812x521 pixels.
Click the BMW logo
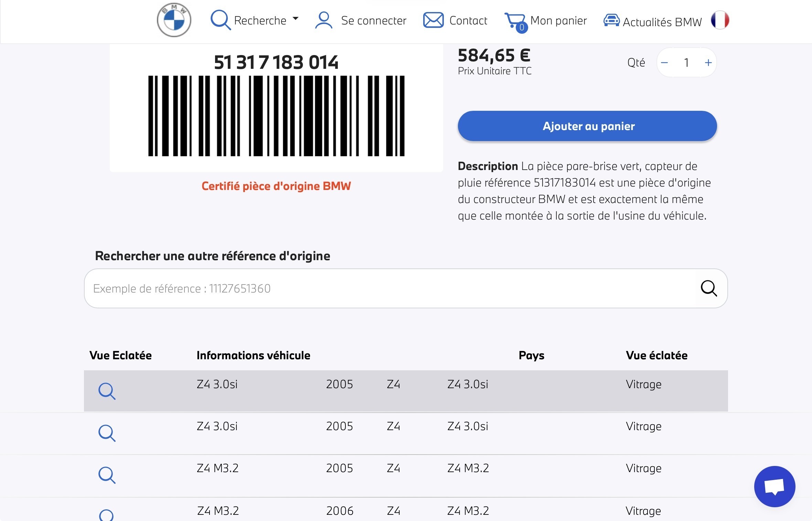174,20
